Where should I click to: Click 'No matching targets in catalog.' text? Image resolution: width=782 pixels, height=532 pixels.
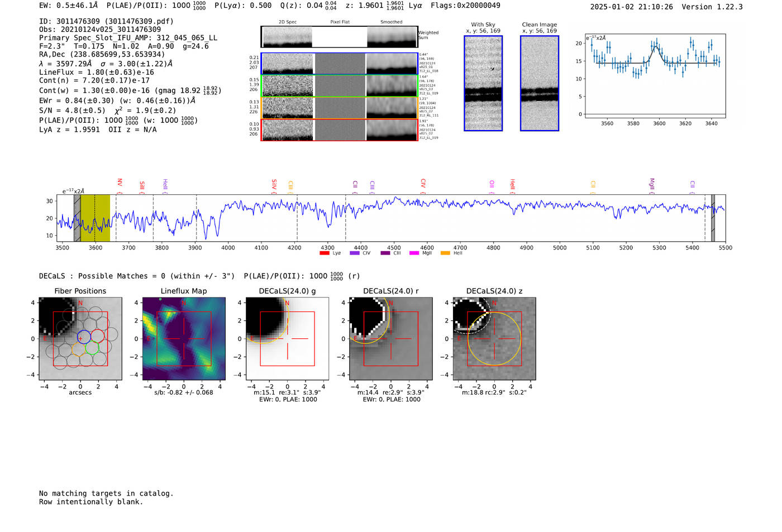(106, 493)
